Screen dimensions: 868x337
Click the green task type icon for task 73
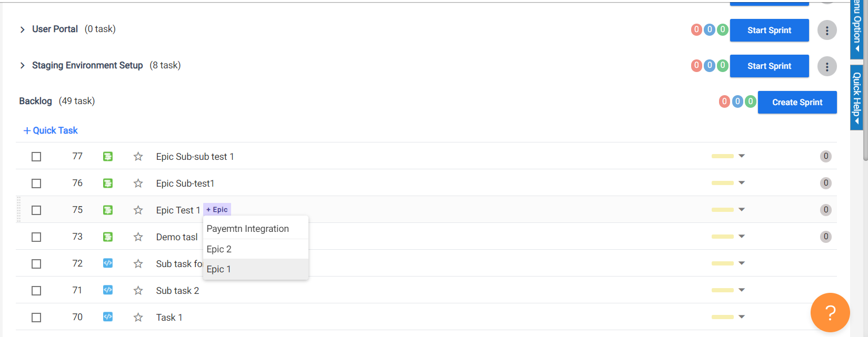(108, 237)
